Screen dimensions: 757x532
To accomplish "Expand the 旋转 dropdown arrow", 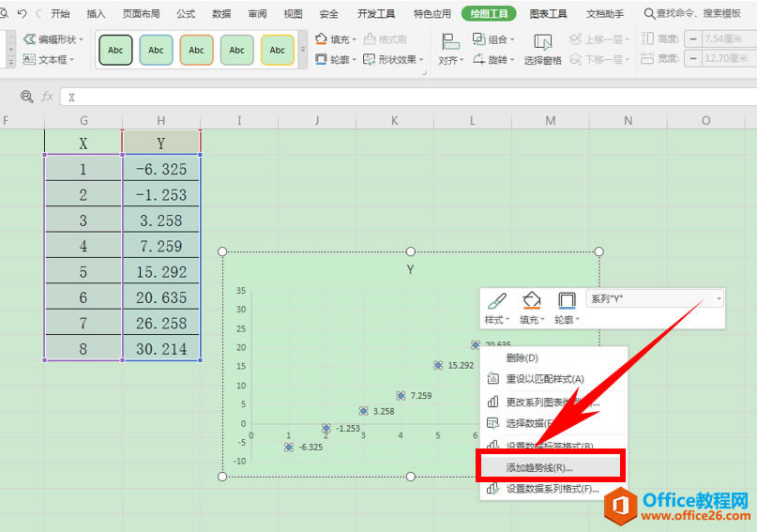I will 512,60.
